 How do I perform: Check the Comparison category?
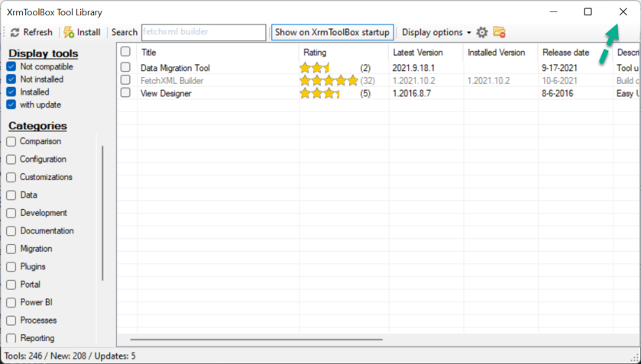(x=11, y=141)
